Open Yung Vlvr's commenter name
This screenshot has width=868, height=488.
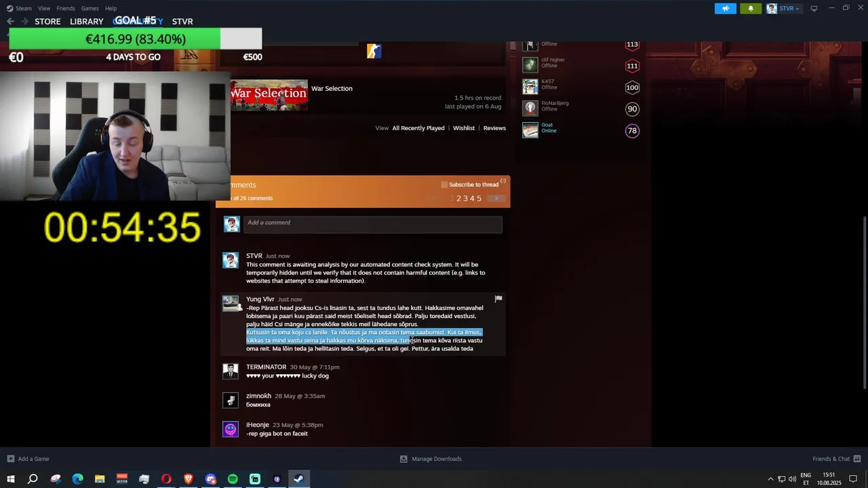pyautogui.click(x=260, y=299)
